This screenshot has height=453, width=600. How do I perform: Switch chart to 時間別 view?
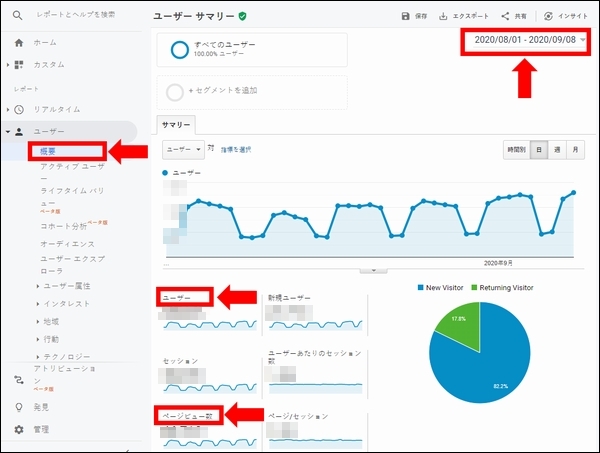coord(517,150)
